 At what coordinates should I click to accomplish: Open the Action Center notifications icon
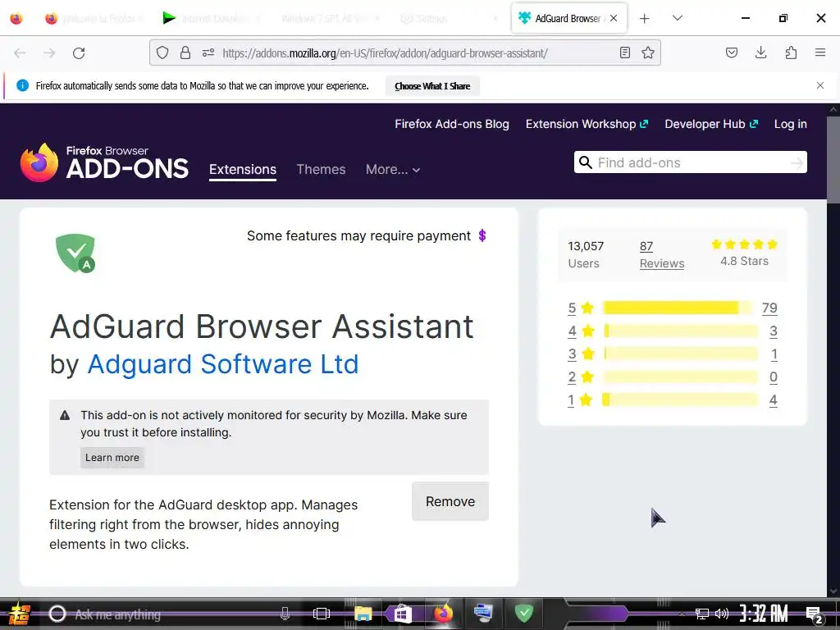tap(815, 614)
